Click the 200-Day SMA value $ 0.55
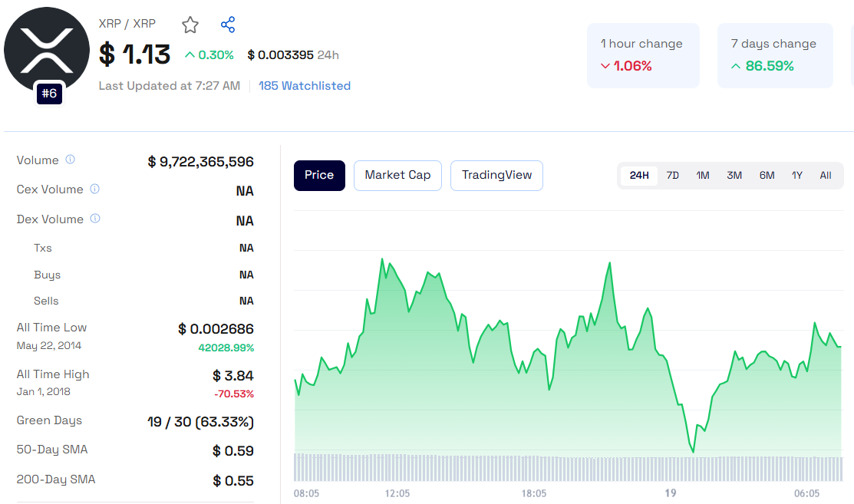This screenshot has height=504, width=854. pyautogui.click(x=233, y=480)
